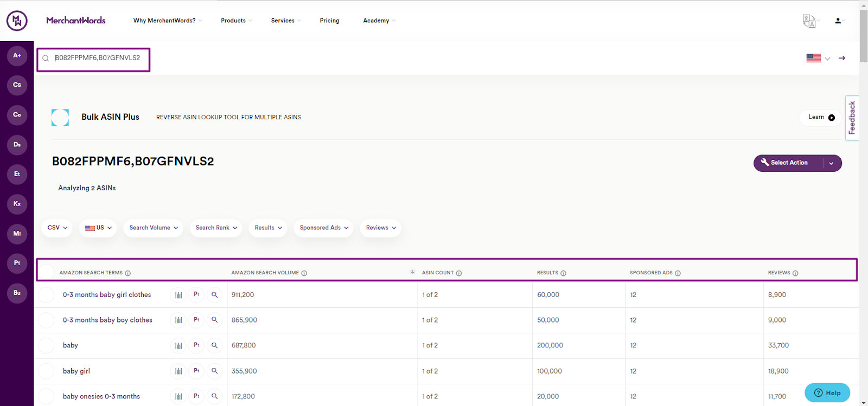868x406 pixels.
Task: Click the MerchantWords wordmark link
Action: [76, 21]
